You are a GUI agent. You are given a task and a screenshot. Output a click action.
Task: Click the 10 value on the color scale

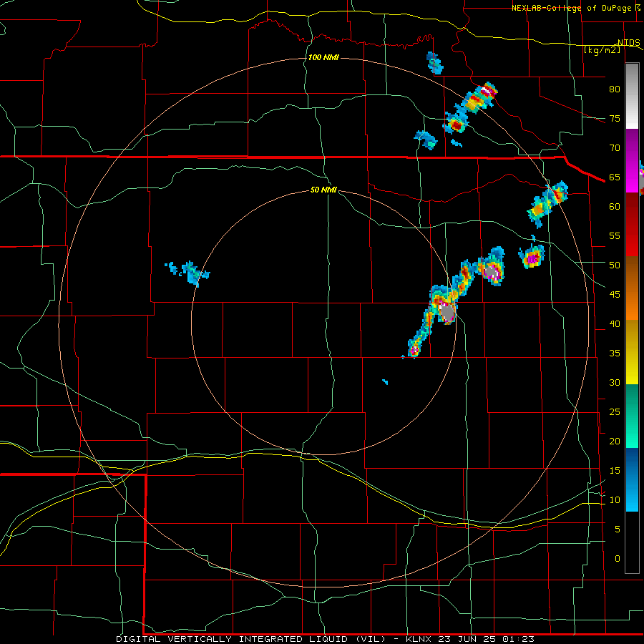coord(615,500)
